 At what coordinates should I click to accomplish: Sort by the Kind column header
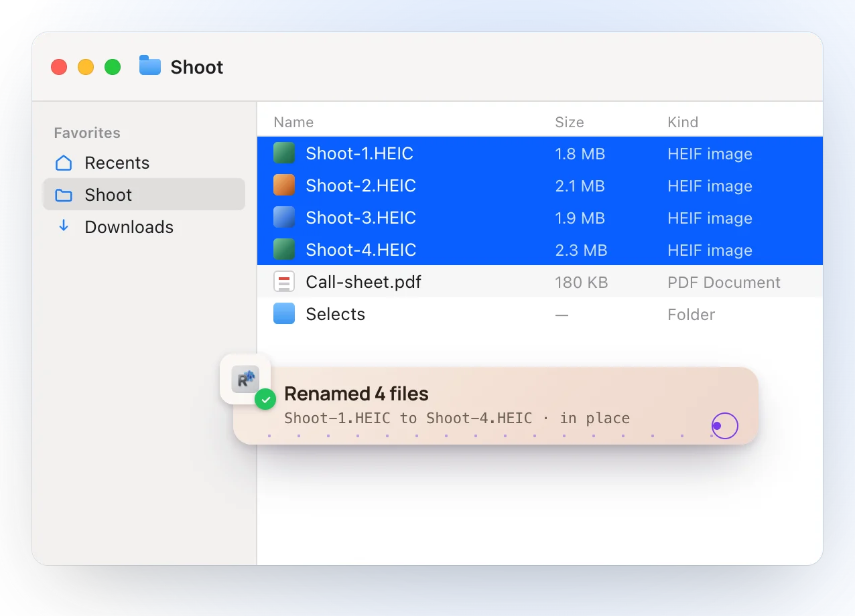pyautogui.click(x=683, y=122)
